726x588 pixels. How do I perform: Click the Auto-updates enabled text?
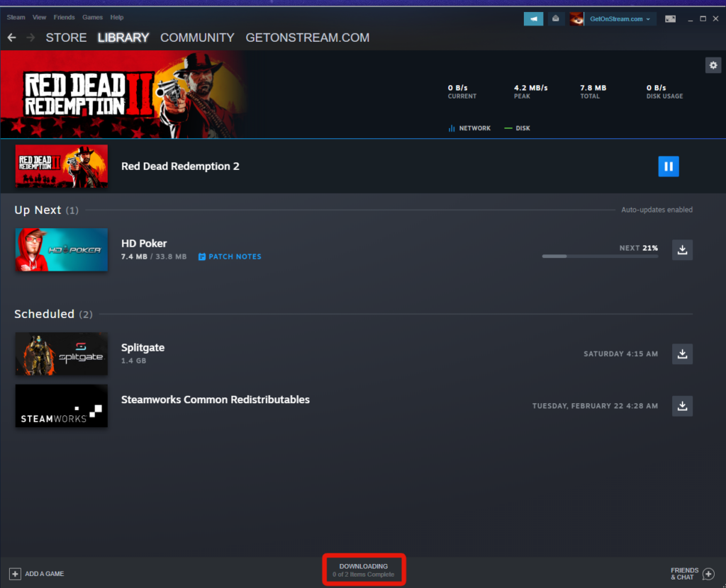pos(657,210)
